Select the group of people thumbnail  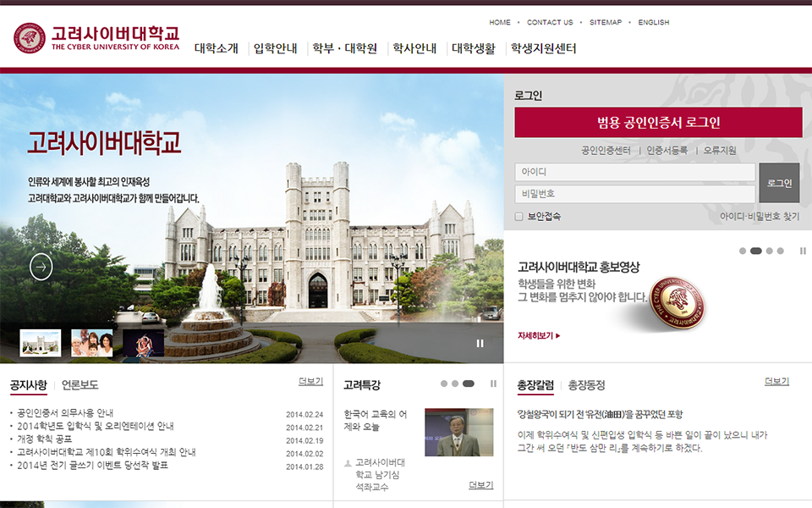(91, 343)
